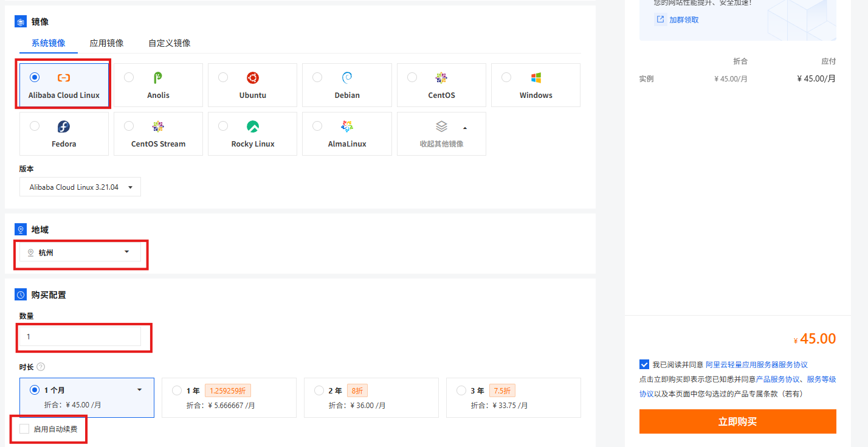The image size is (868, 447).
Task: Pick the Windows radio button
Action: tap(506, 77)
